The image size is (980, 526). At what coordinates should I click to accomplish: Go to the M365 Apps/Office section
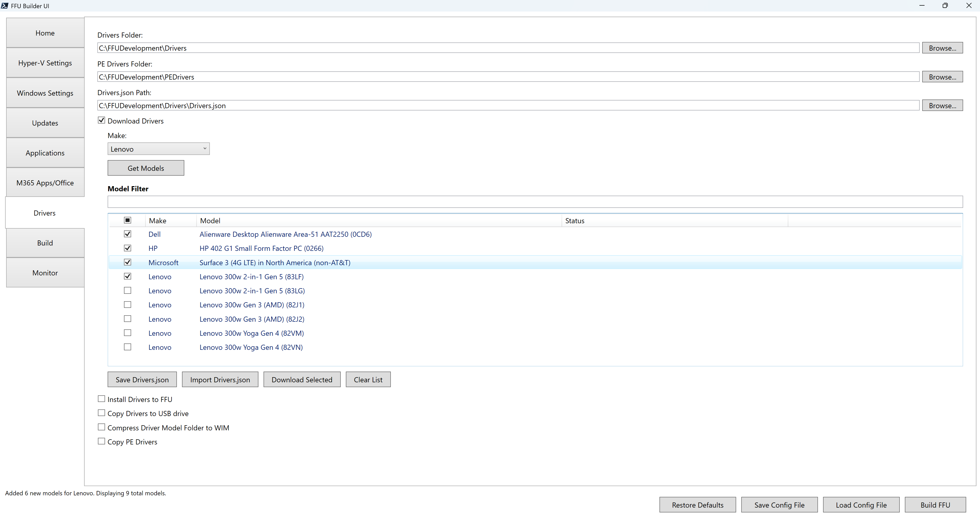45,183
